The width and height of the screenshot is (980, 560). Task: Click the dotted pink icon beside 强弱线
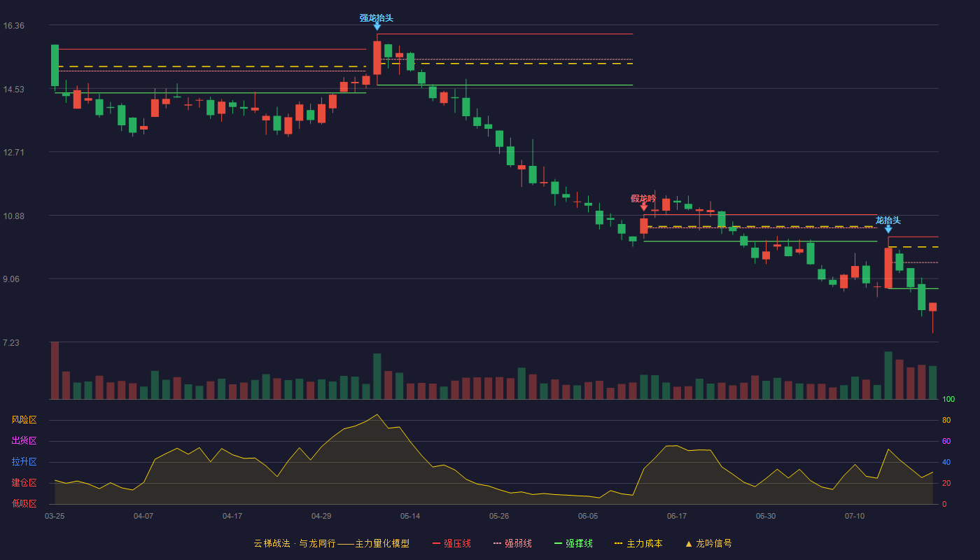tap(498, 543)
